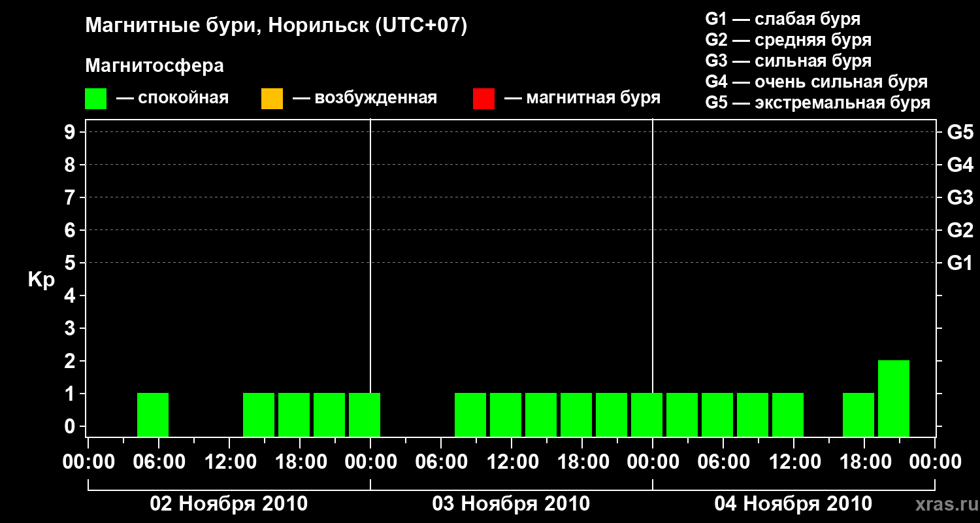Click the right-axis 'G5' tick label

(x=960, y=132)
